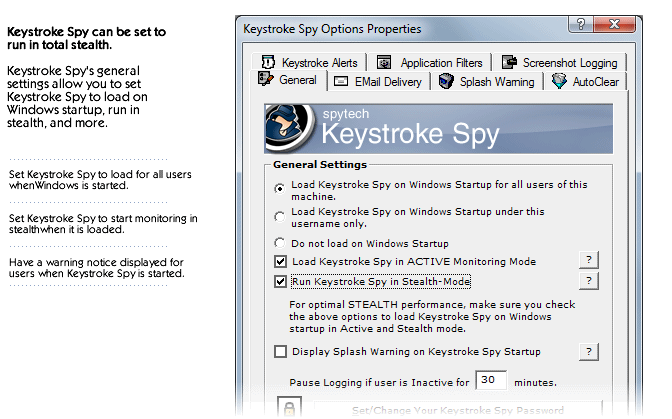The width and height of the screenshot is (672, 419).
Task: Uncheck Load in ACTIVE Monitoring Mode
Action: coord(280,262)
